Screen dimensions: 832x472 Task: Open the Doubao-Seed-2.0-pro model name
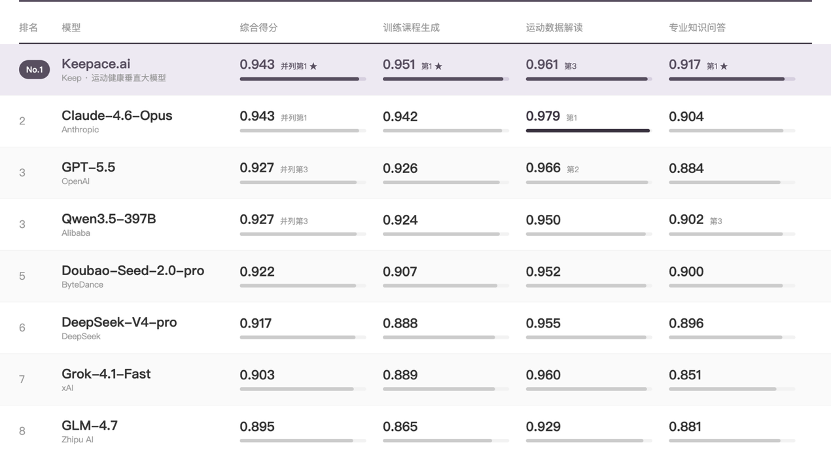coord(133,270)
